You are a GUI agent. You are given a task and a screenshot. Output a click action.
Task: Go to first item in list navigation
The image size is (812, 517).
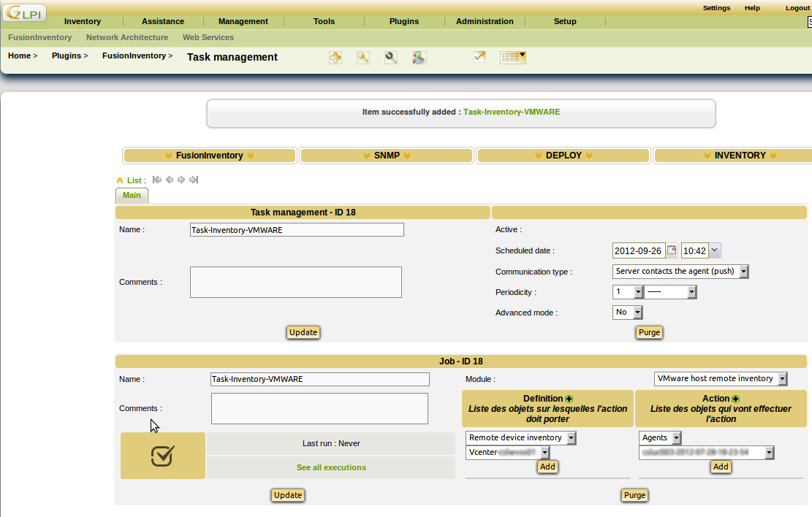click(x=157, y=180)
